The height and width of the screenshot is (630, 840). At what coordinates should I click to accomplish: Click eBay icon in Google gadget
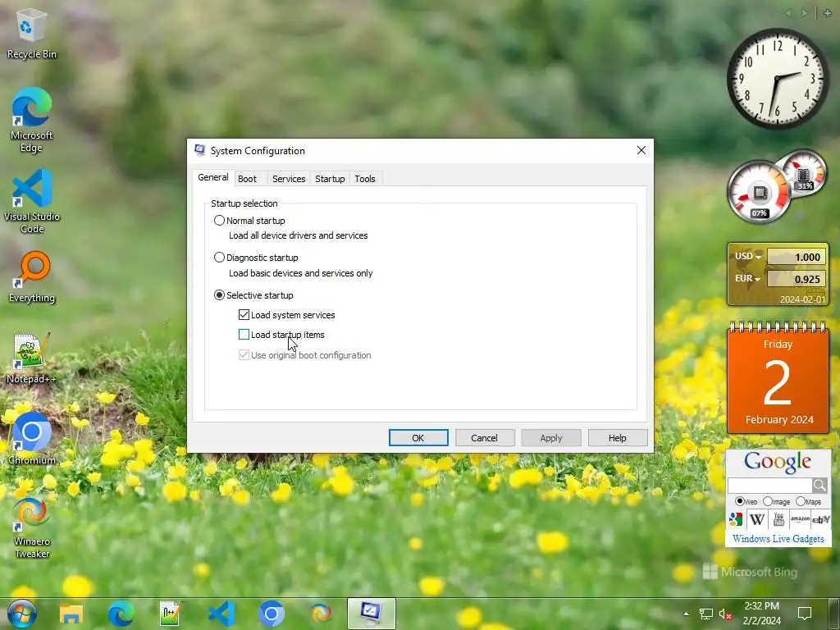820,519
